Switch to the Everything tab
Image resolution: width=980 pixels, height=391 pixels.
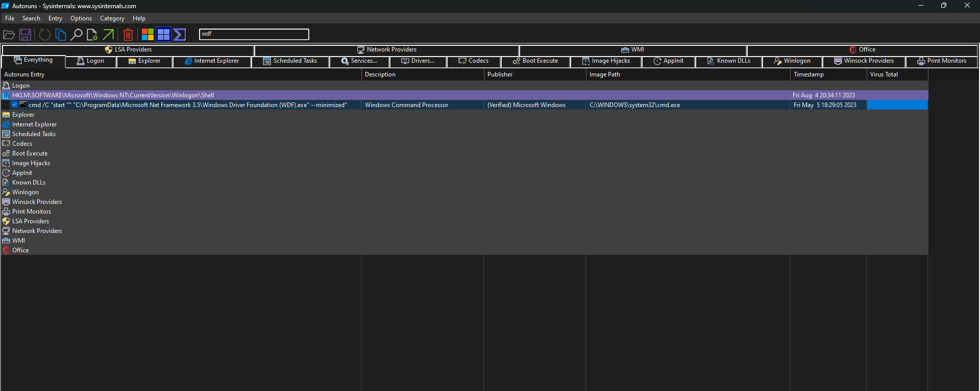click(34, 60)
